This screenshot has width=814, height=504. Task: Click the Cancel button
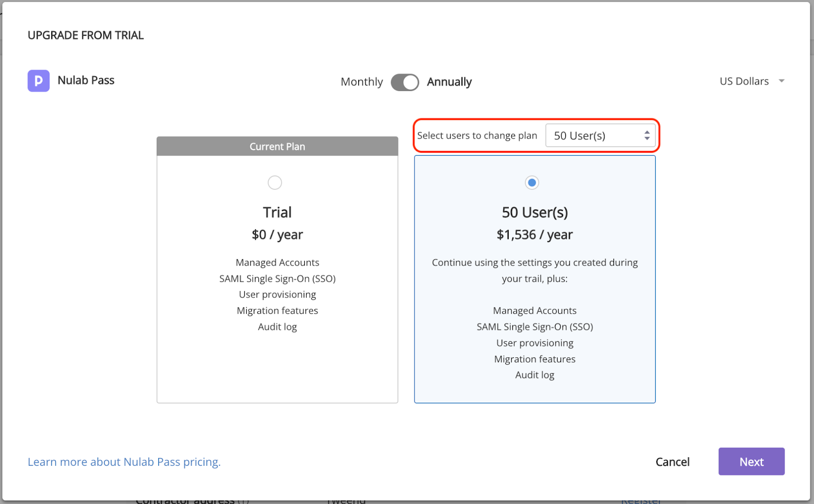coord(673,462)
